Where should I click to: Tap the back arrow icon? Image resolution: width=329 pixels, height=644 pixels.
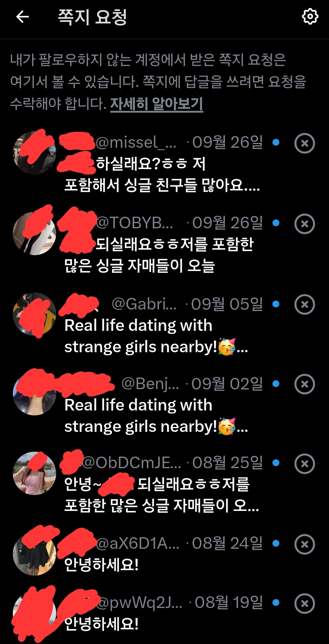(22, 17)
